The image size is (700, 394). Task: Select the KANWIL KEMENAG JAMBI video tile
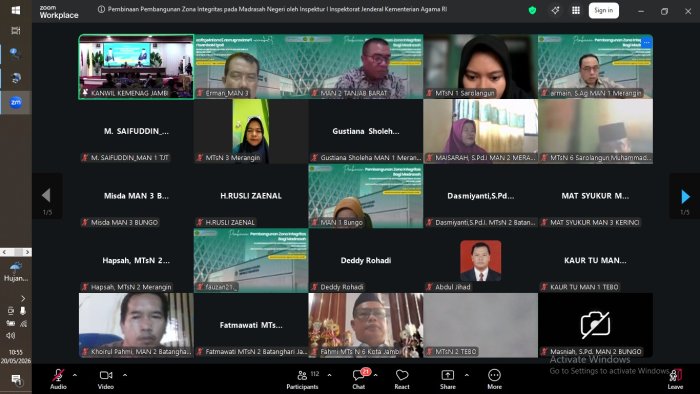(x=136, y=66)
